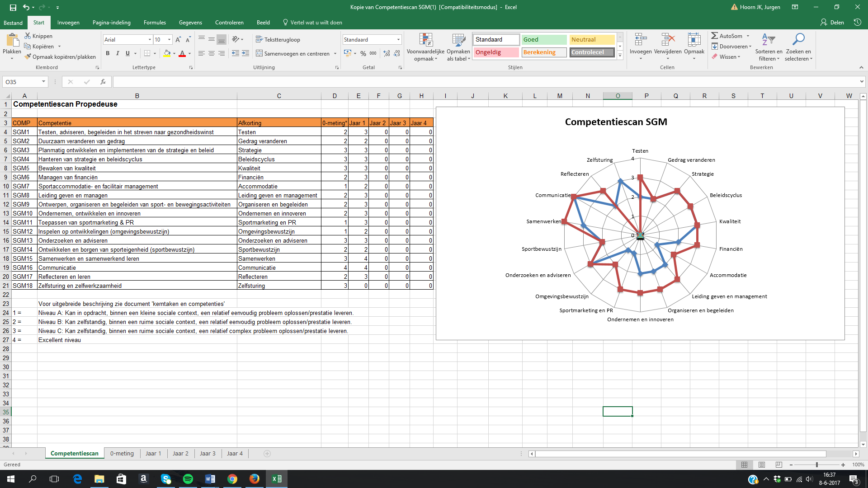Open Spotify from the taskbar
868x488 pixels.
pos(188,479)
